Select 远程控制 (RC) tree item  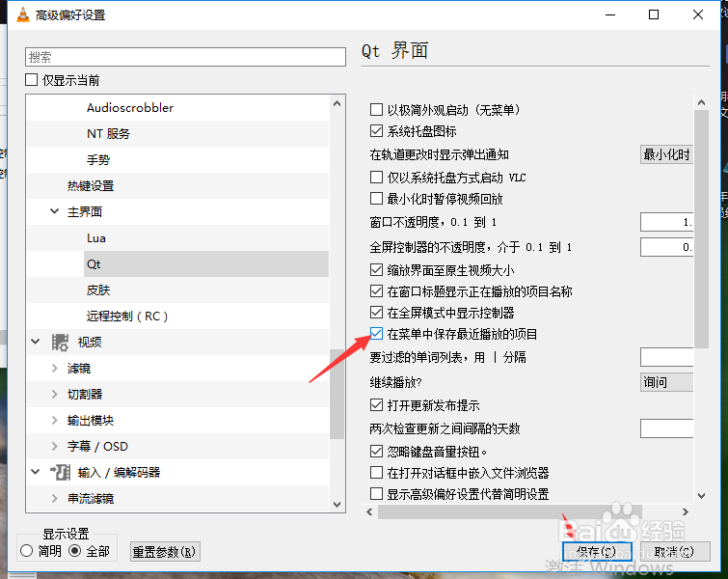click(126, 316)
